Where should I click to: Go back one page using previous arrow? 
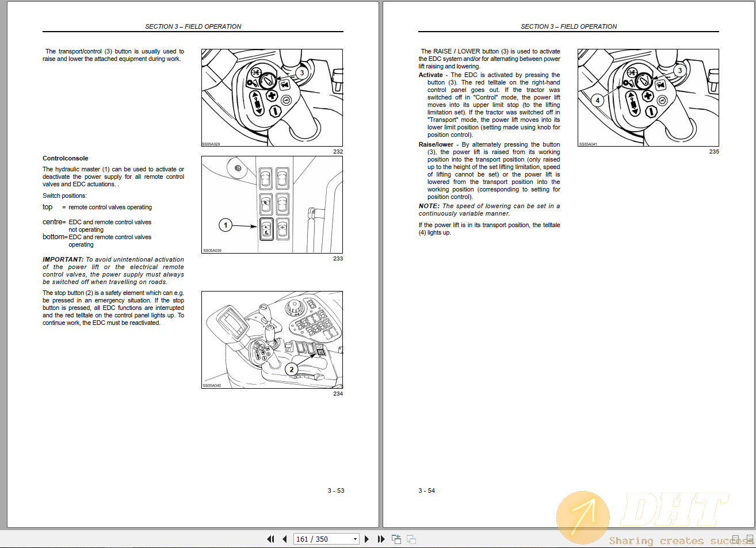[x=284, y=539]
